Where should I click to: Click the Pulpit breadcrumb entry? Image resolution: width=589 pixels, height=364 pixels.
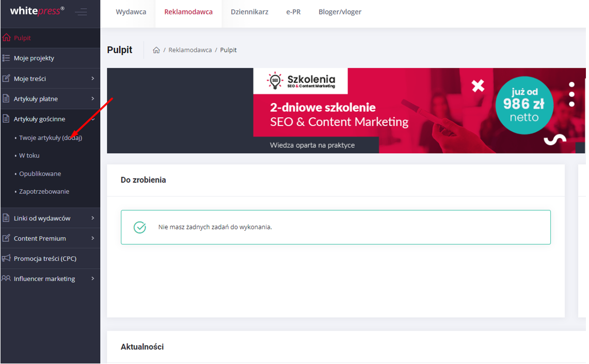(228, 50)
